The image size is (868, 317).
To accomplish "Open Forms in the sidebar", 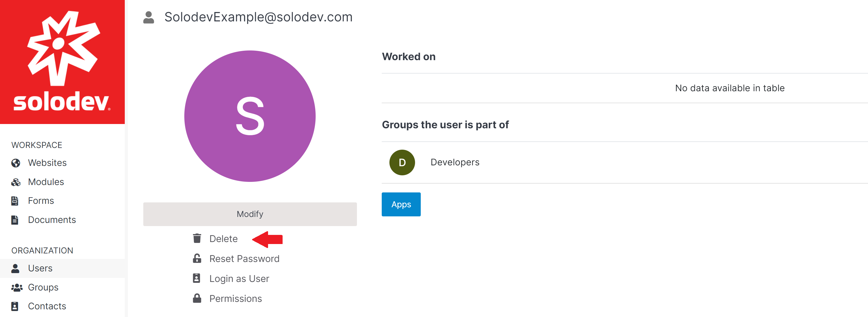I will click(x=41, y=201).
